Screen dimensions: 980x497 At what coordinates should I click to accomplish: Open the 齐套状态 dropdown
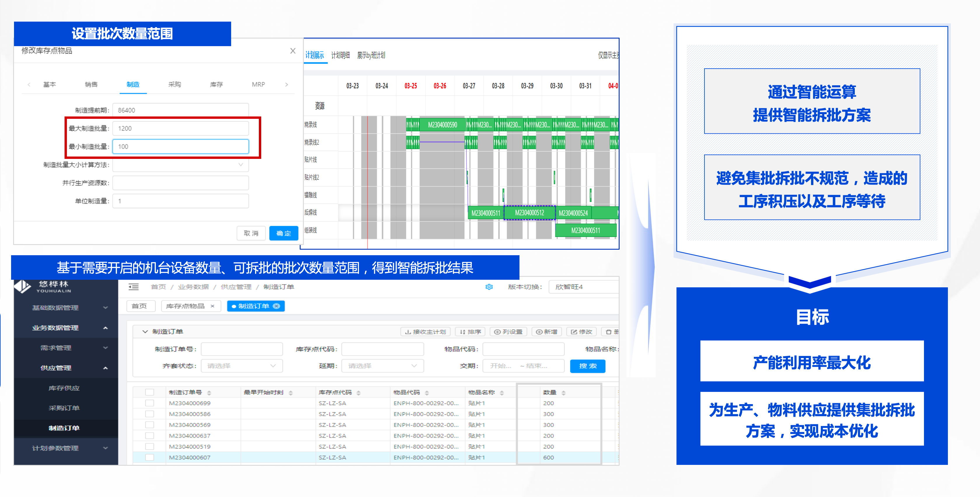point(242,366)
